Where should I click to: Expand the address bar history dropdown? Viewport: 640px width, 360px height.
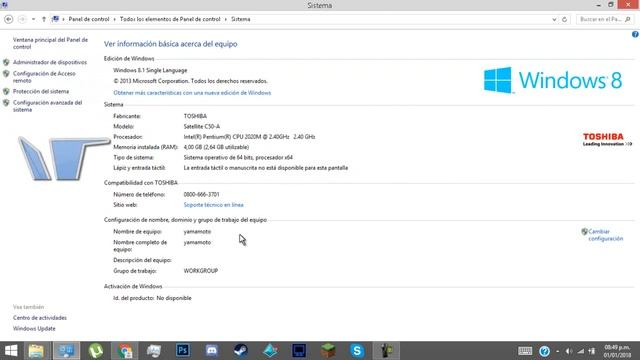tap(554, 19)
